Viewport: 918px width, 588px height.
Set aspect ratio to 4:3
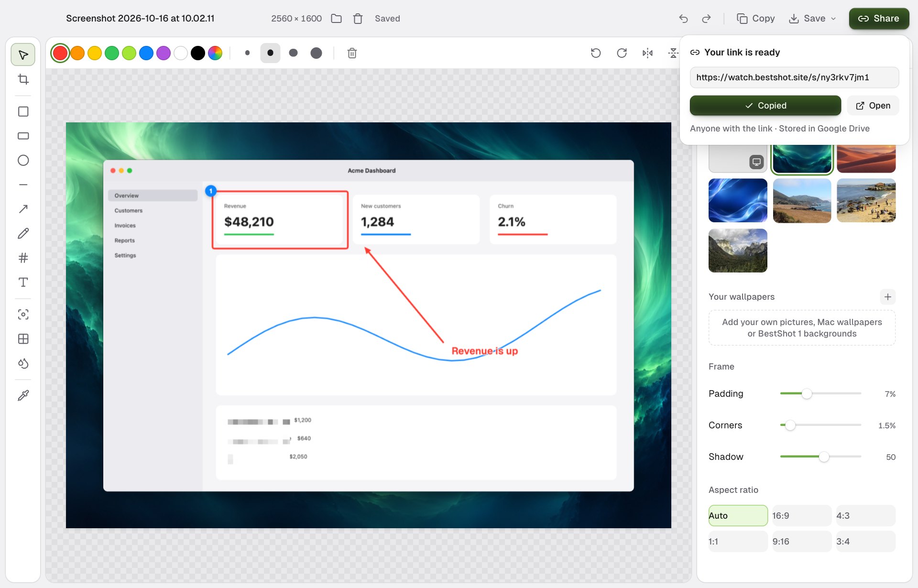point(866,516)
